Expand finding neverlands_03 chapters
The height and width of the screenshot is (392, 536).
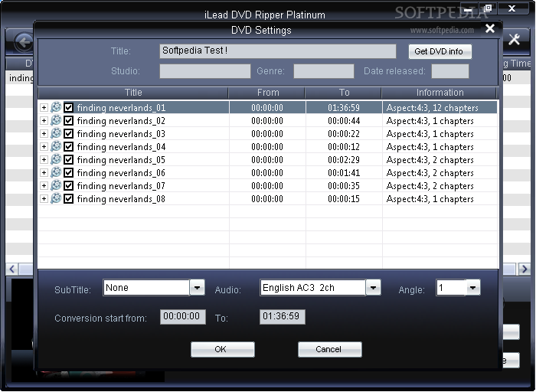coord(44,134)
